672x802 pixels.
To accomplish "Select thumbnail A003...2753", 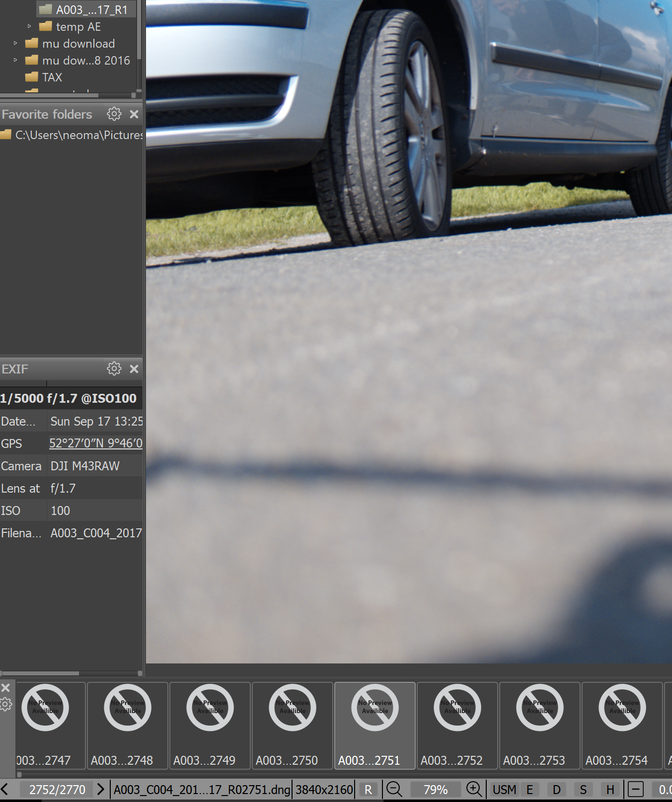I will pos(539,725).
